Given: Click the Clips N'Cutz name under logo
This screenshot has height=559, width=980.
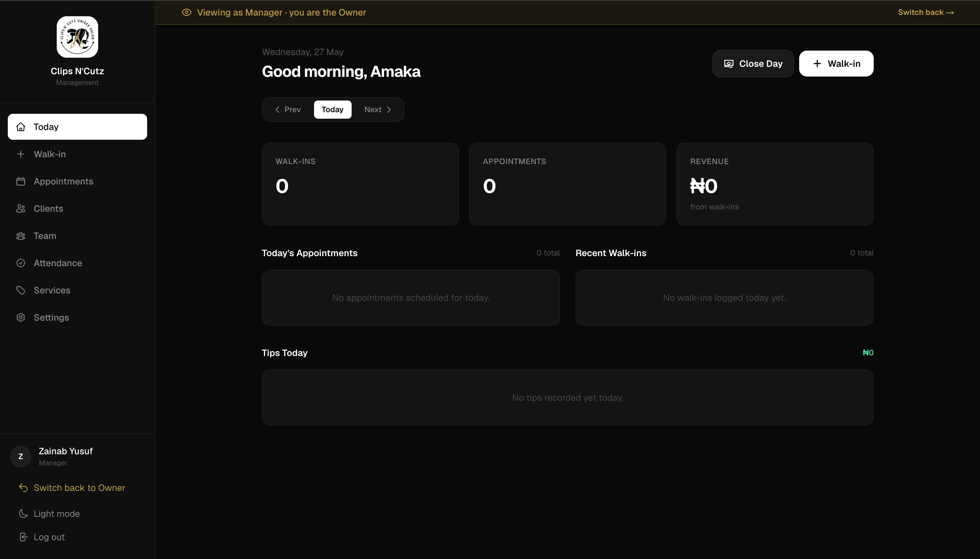Looking at the screenshot, I should [x=77, y=71].
